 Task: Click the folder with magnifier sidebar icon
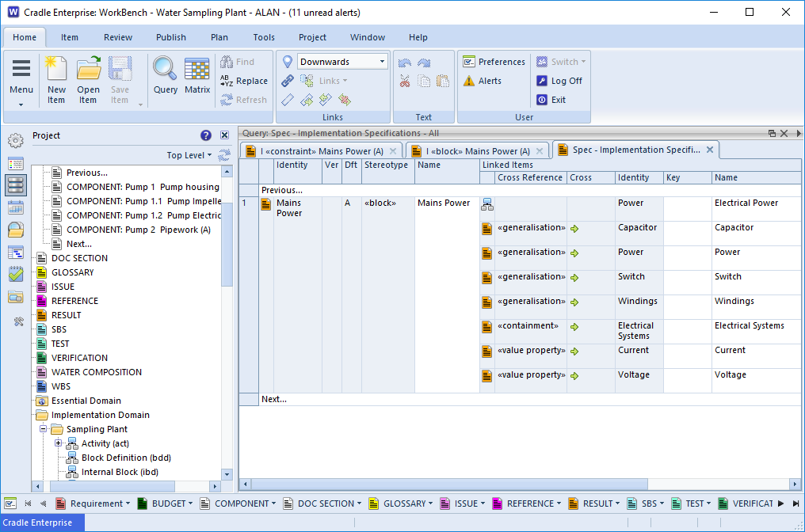click(15, 230)
